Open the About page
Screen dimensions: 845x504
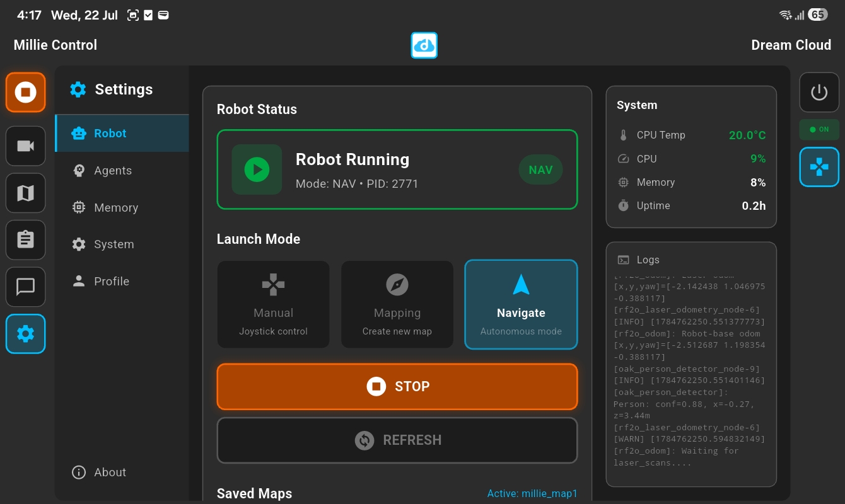pyautogui.click(x=122, y=472)
